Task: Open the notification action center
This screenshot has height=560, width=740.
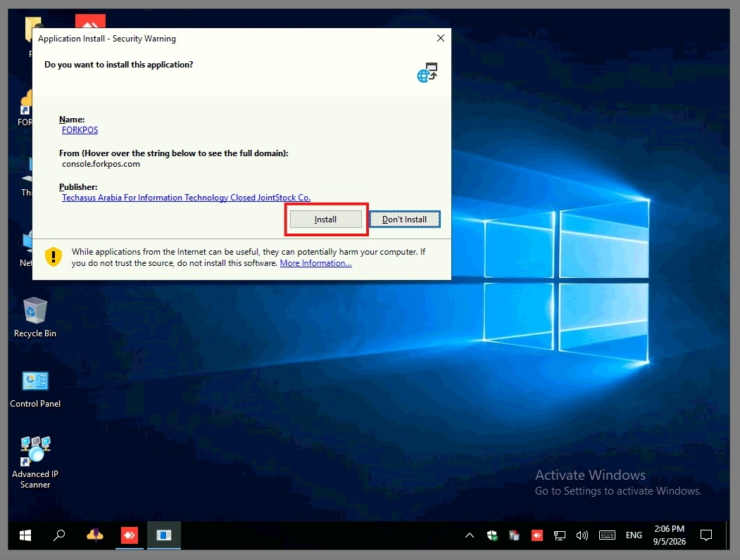Action: coord(706,535)
